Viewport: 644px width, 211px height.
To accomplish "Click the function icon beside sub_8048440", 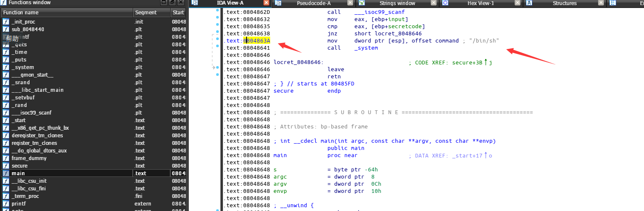I will [x=6, y=29].
